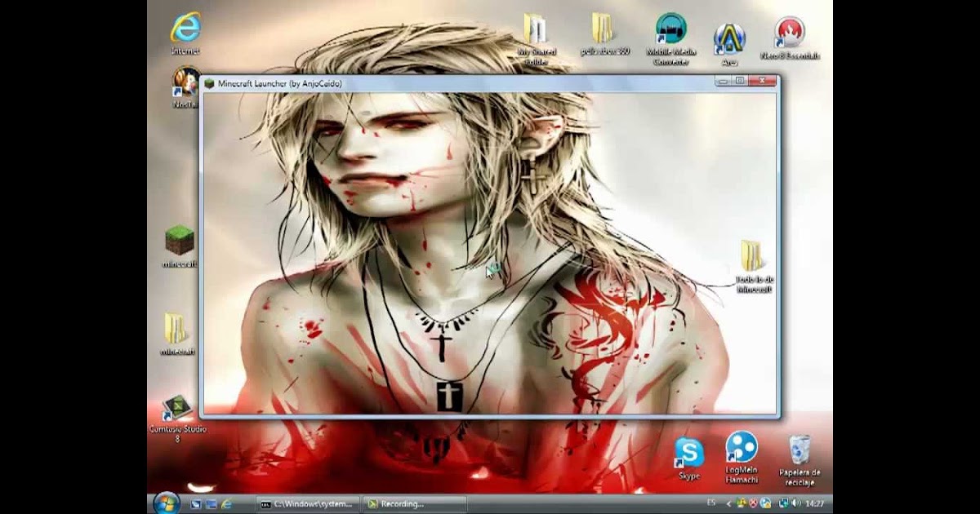Click the red security shield tray icon
Screen dimensions: 980x514
(x=753, y=503)
